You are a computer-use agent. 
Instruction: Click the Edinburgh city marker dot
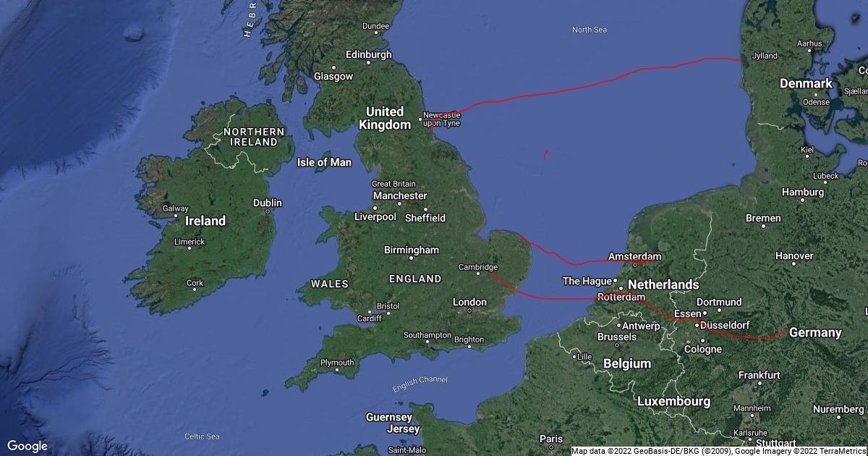(368, 63)
